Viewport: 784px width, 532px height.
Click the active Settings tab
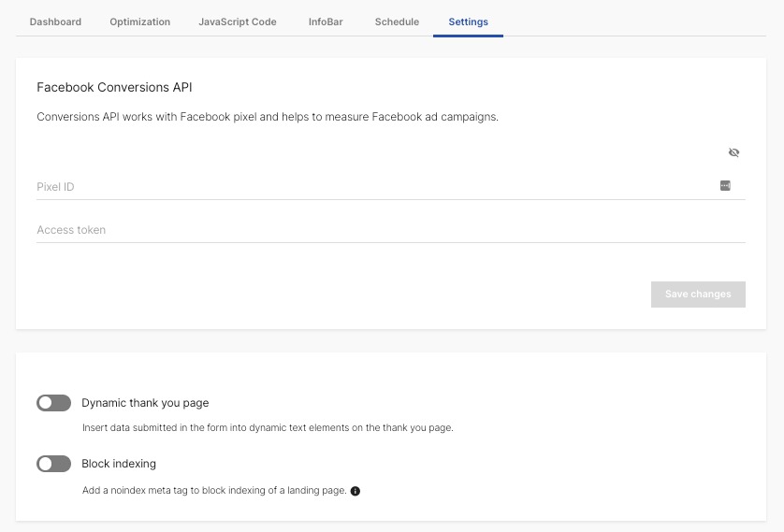(468, 22)
